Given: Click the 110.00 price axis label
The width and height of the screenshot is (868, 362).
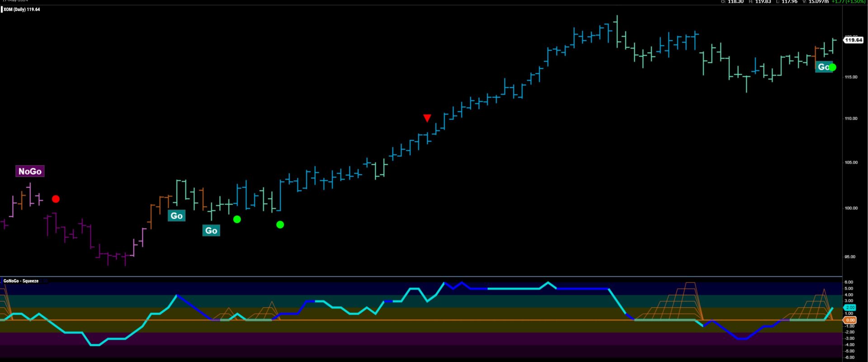Looking at the screenshot, I should pos(851,119).
